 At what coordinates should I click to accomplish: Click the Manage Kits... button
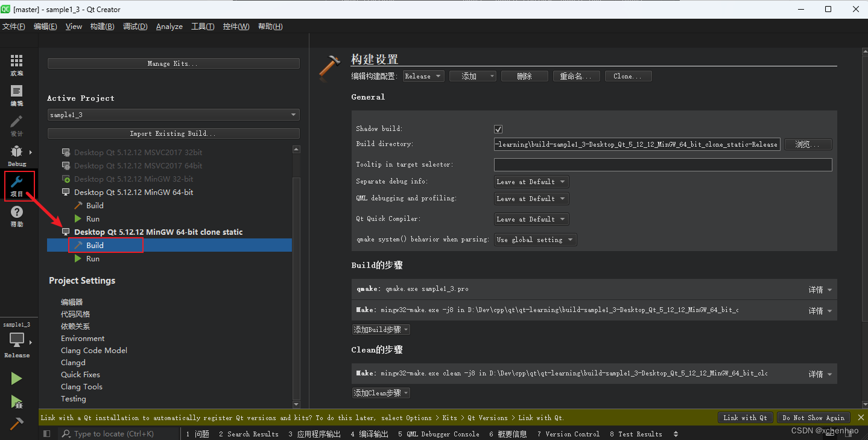point(173,63)
